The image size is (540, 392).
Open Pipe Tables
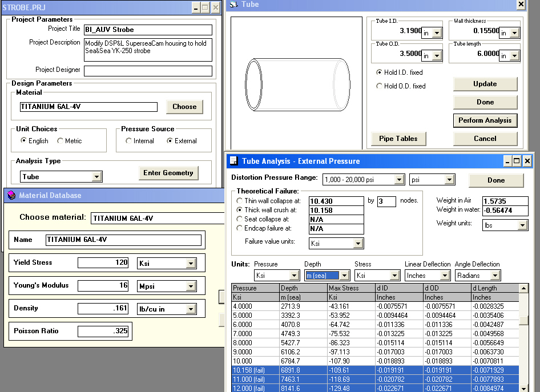(398, 139)
